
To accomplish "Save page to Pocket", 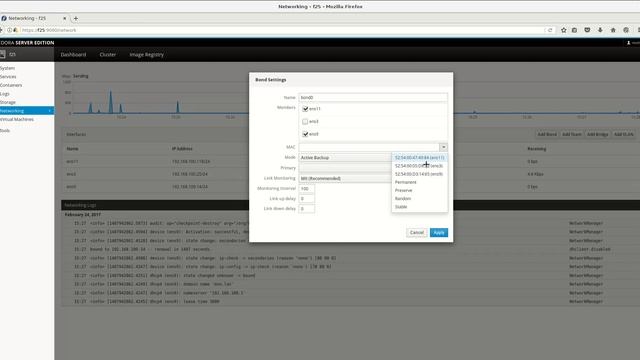I will coord(587,30).
